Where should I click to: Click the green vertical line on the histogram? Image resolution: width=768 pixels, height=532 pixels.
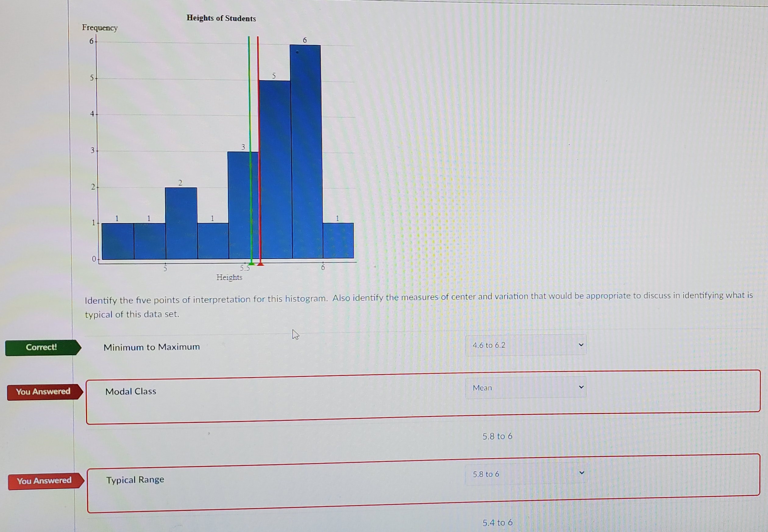pyautogui.click(x=249, y=100)
